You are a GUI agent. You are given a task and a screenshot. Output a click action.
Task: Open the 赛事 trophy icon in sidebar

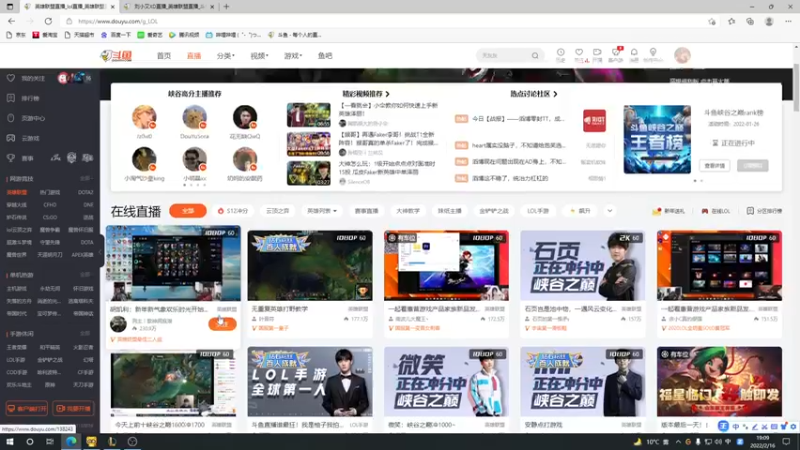[11, 158]
